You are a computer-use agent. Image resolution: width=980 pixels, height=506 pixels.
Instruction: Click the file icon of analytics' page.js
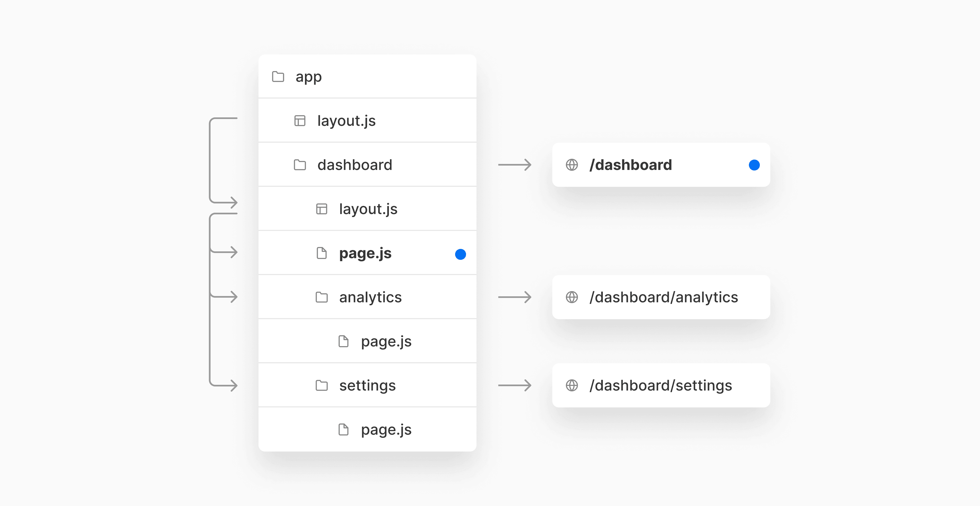click(344, 342)
